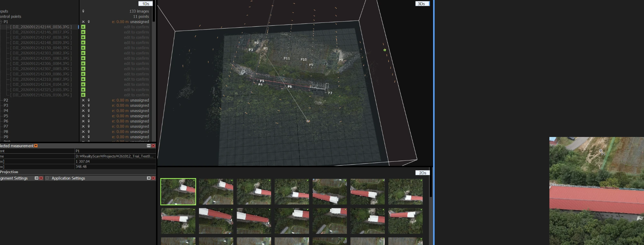
Task: Click the P1 control point marker on the aerial image
Action: click(x=601, y=151)
